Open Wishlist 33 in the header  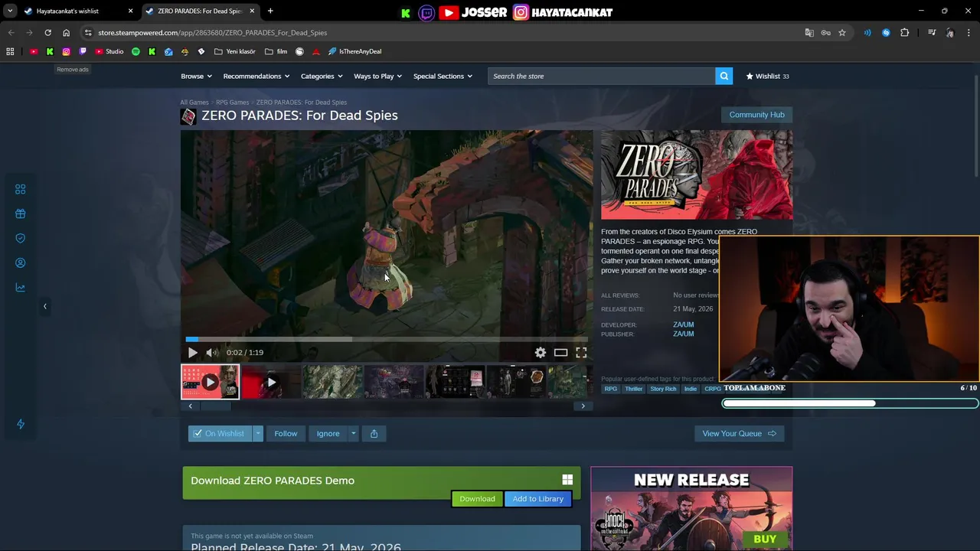(x=767, y=76)
